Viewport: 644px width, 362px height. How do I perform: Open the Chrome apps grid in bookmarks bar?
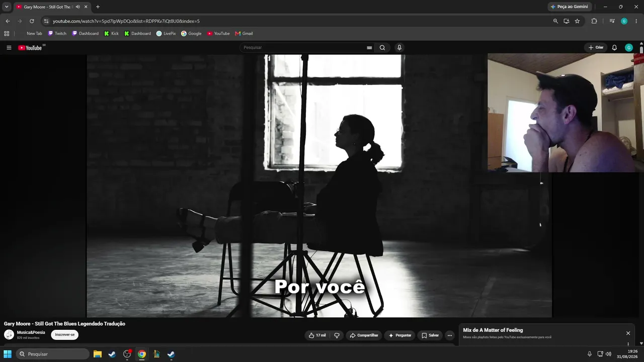pos(7,34)
